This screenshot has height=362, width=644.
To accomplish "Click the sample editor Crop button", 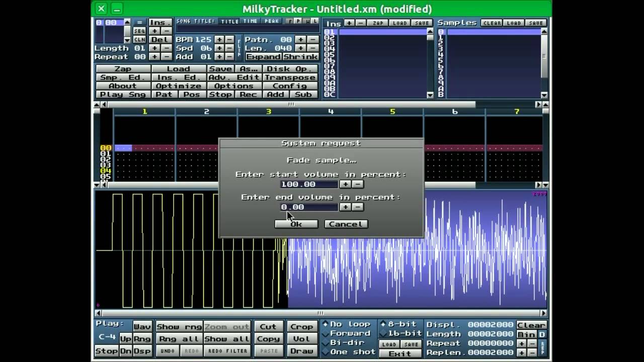I will click(302, 327).
